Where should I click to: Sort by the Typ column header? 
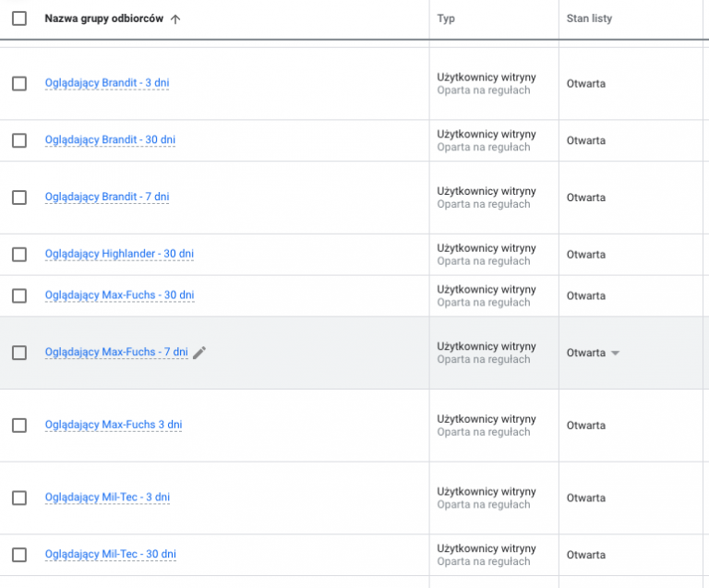pyautogui.click(x=446, y=18)
